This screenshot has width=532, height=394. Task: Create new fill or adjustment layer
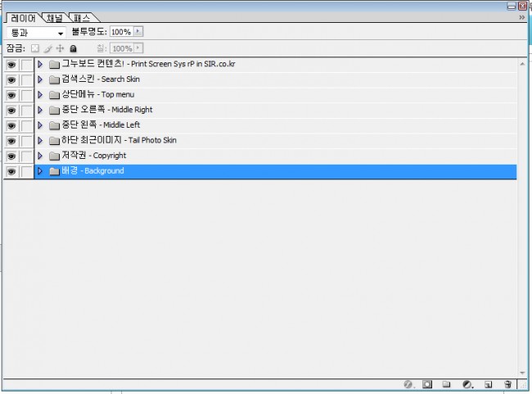tap(467, 384)
